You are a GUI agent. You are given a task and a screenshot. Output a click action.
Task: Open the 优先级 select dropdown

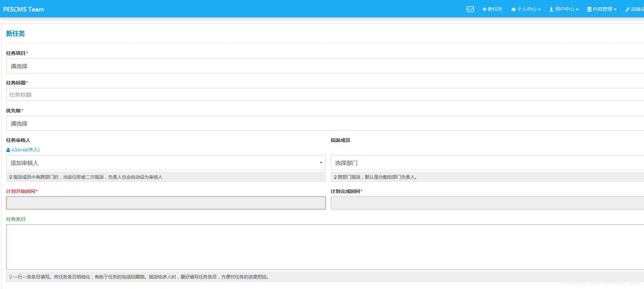[x=325, y=123]
